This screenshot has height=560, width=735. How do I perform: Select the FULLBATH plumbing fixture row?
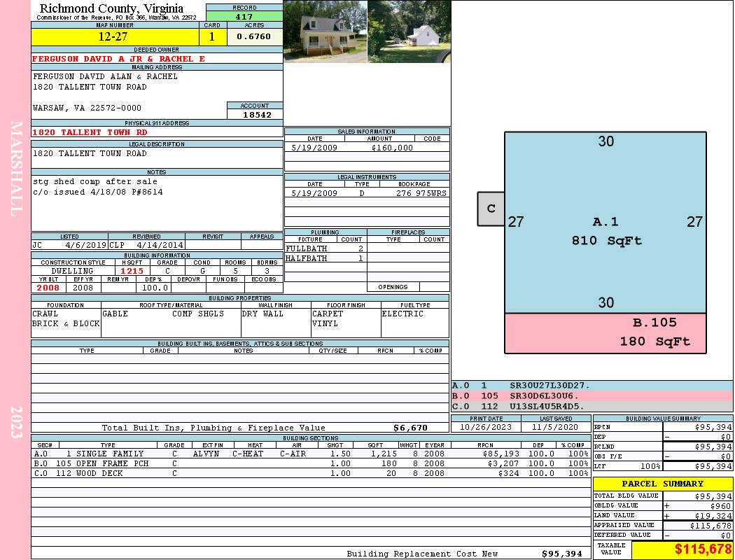pos(325,248)
